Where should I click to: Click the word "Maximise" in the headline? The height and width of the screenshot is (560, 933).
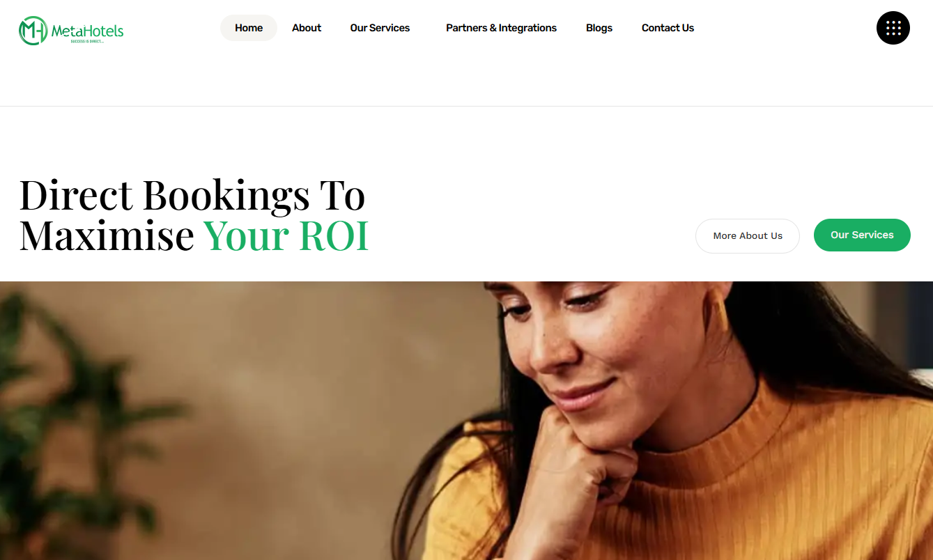tap(107, 235)
